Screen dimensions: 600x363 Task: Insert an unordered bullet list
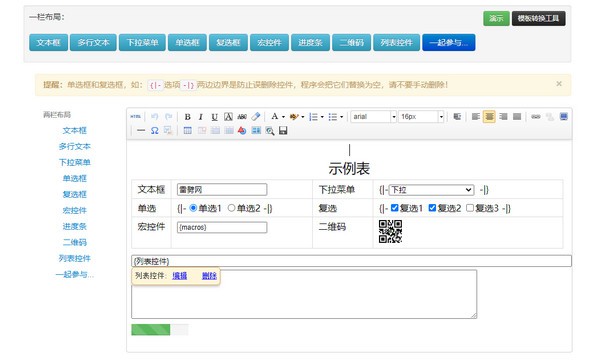(x=333, y=117)
